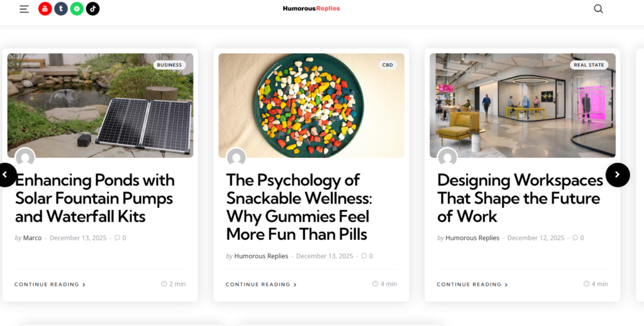Go to next slide with right arrow
The height and width of the screenshot is (326, 644).
pos(617,175)
